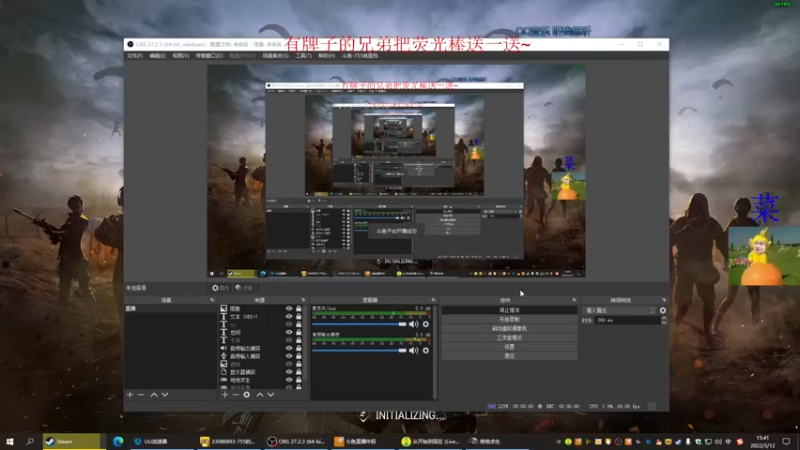Toggle visibility of the 绝地求生 source
800x450 pixels.
pyautogui.click(x=289, y=380)
